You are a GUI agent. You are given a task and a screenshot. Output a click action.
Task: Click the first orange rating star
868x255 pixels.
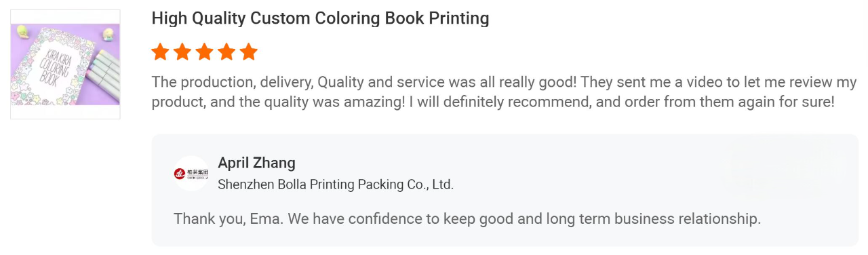[x=160, y=52]
